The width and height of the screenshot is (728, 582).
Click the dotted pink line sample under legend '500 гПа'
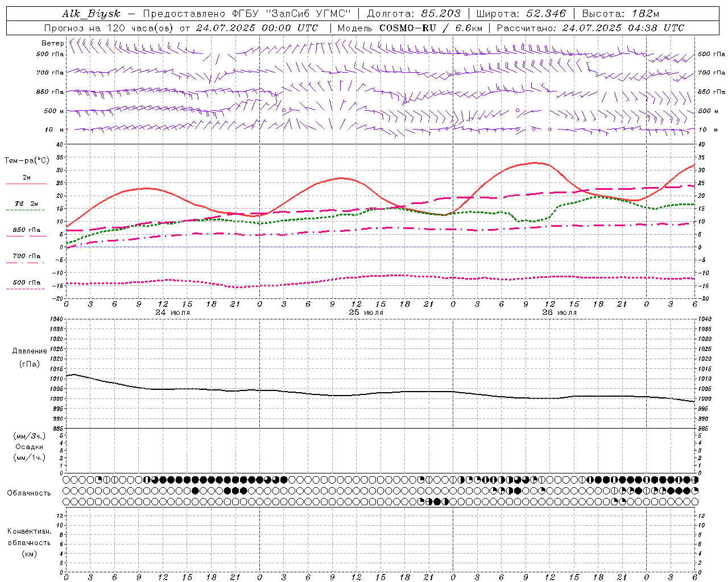[x=25, y=289]
